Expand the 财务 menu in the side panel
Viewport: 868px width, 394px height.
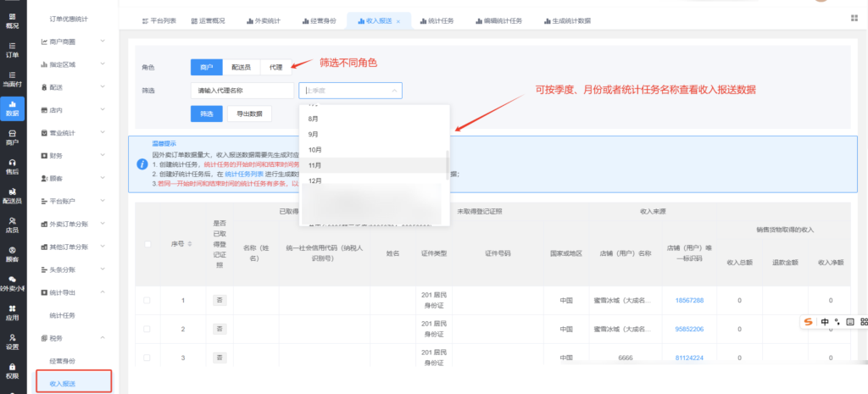tap(72, 156)
